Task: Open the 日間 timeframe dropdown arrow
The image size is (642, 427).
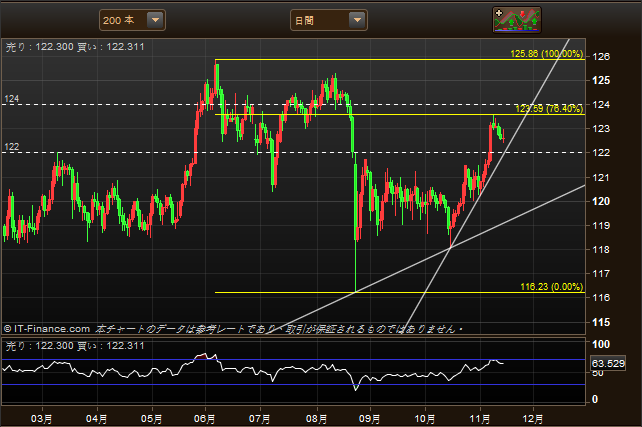Action: (357, 20)
